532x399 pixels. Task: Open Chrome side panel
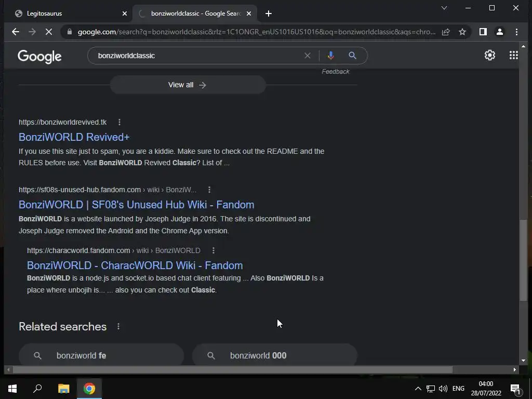[483, 32]
